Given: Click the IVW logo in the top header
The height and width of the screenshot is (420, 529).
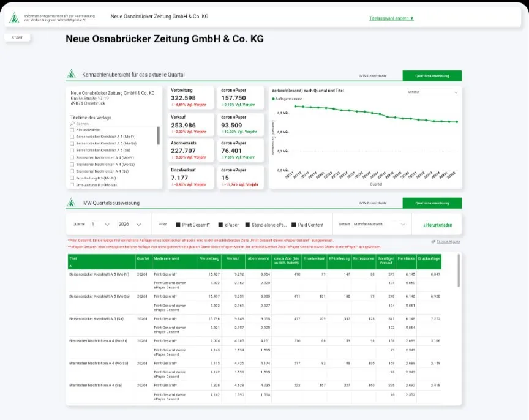Looking at the screenshot, I should [14, 18].
